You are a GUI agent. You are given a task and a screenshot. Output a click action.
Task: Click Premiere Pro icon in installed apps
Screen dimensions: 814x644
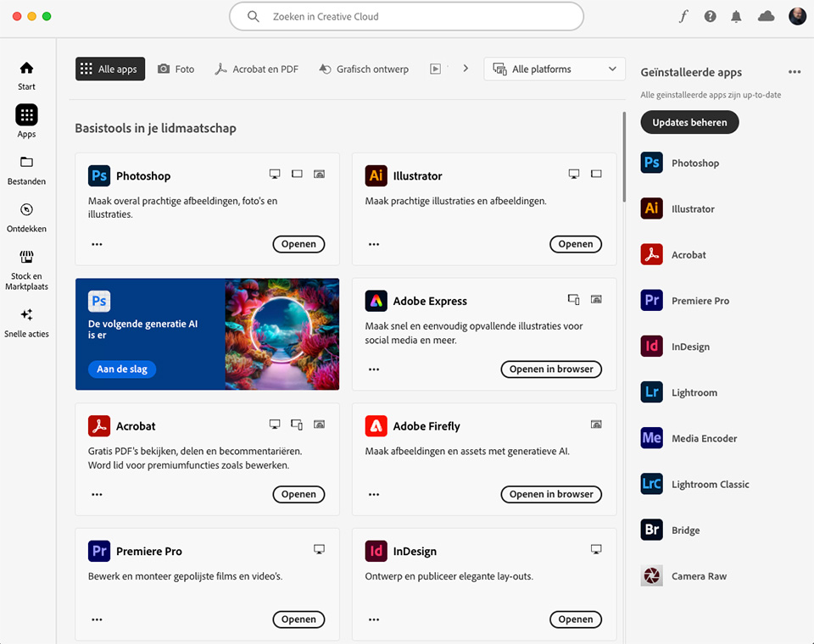651,301
